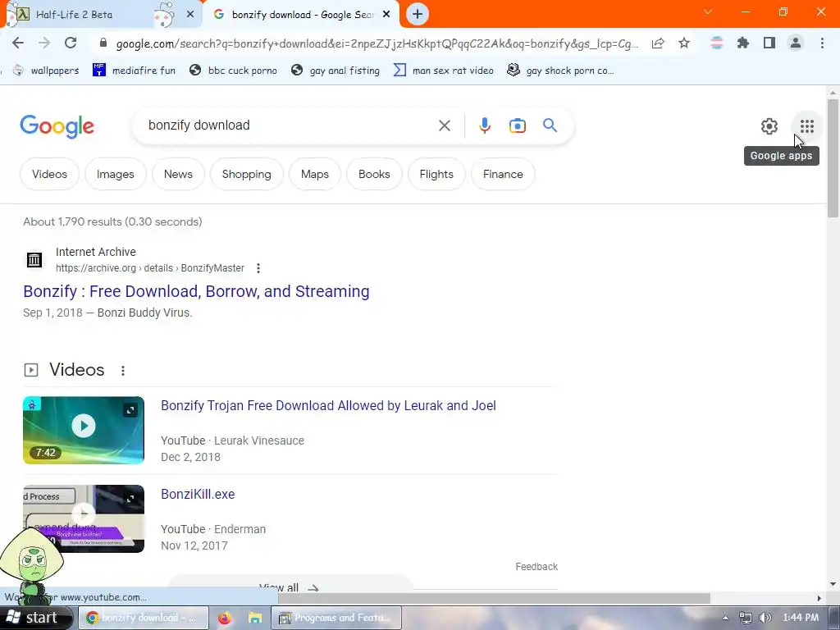Filter results by News

point(178,174)
